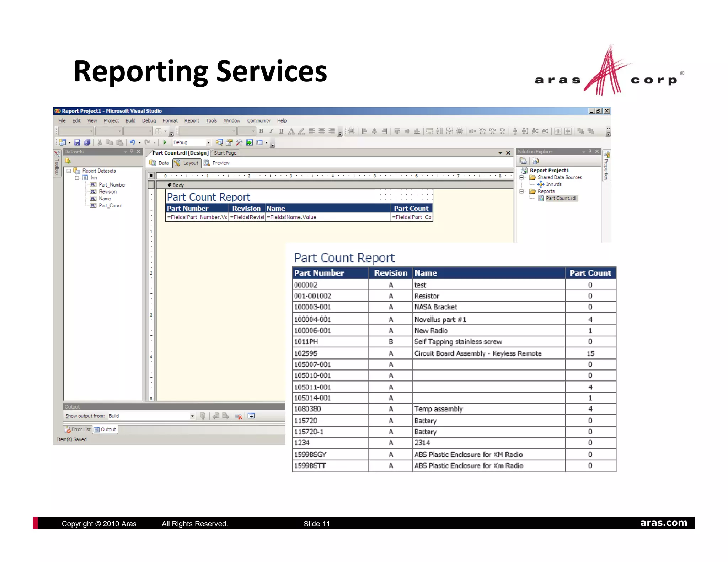This screenshot has height=562, width=728.
Task: Click the =Fields!Name.Value table cell
Action: coord(327,217)
